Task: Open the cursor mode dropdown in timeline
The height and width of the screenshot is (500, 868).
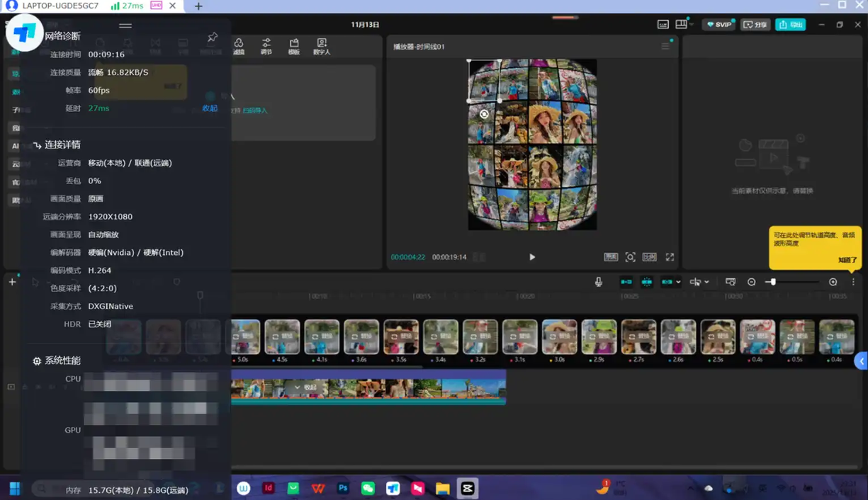Action: (706, 282)
